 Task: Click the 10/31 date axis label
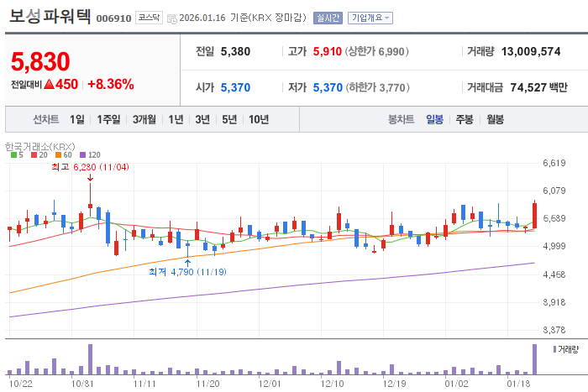(x=82, y=384)
